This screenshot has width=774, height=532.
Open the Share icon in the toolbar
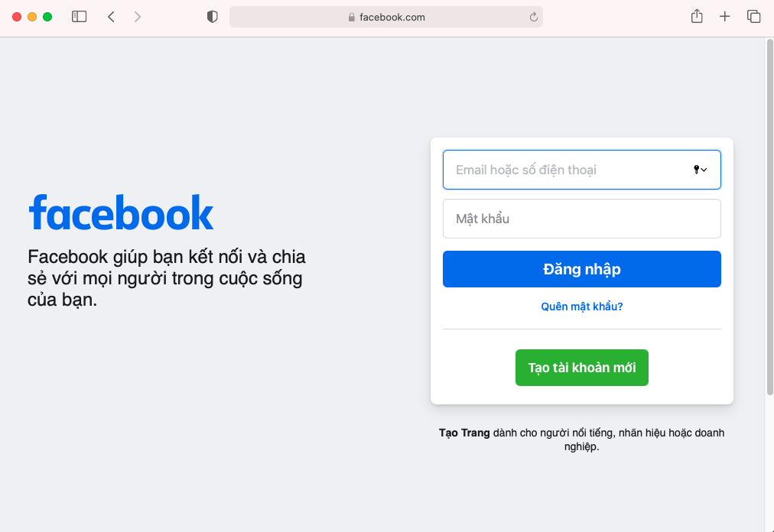[697, 16]
